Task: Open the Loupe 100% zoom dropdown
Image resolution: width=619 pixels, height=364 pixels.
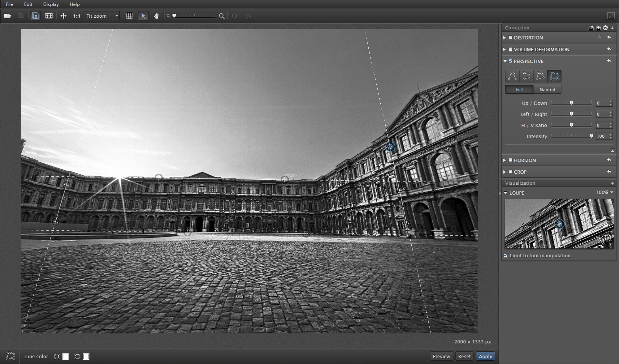Action: pyautogui.click(x=604, y=192)
